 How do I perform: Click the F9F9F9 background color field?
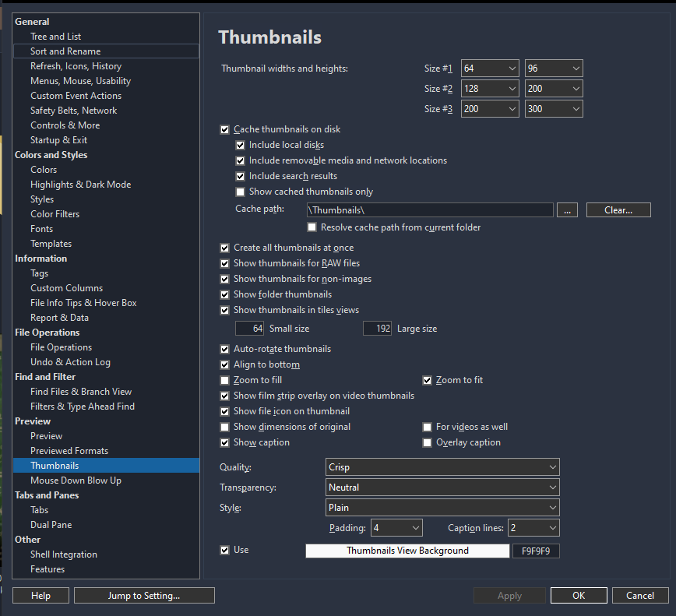click(x=536, y=550)
